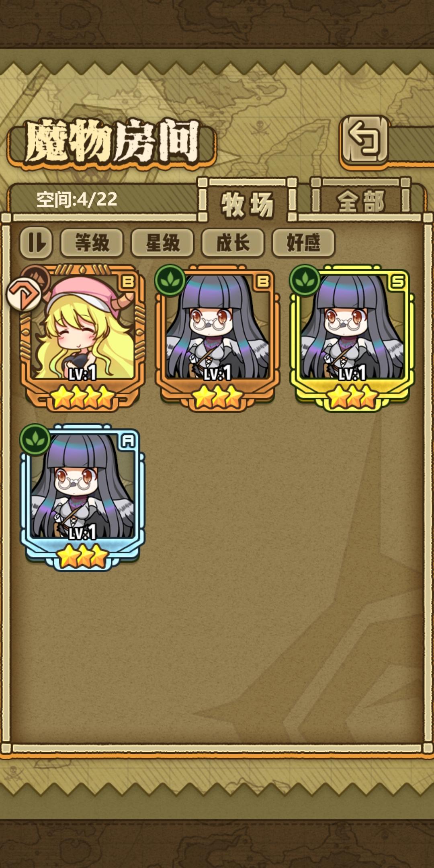Select the blonde horned monster card
Viewport: 434px width, 868px height.
pos(82,338)
